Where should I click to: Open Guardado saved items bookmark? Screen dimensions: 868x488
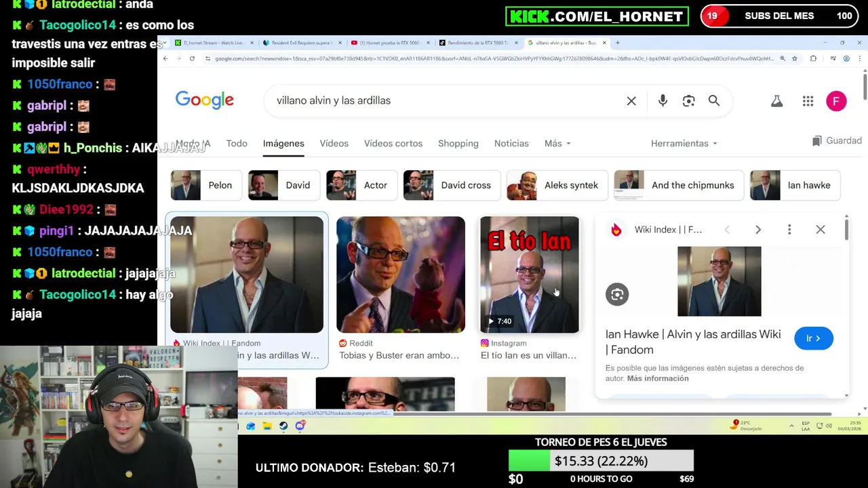(x=837, y=141)
